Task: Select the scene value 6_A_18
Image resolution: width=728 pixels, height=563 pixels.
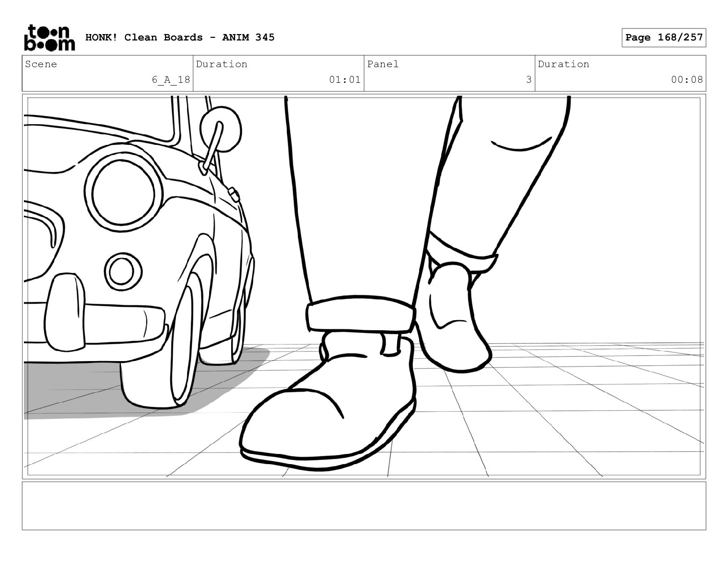Action: [x=171, y=80]
